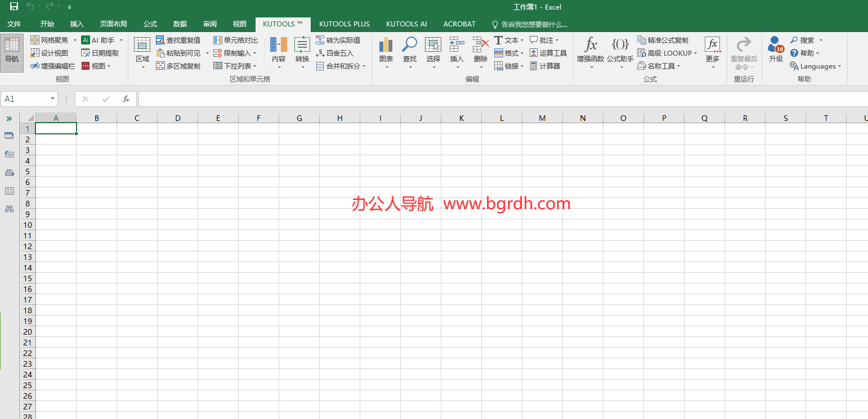This screenshot has width=868, height=419.
Task: Open the 运算工具 operation tools
Action: click(x=547, y=52)
